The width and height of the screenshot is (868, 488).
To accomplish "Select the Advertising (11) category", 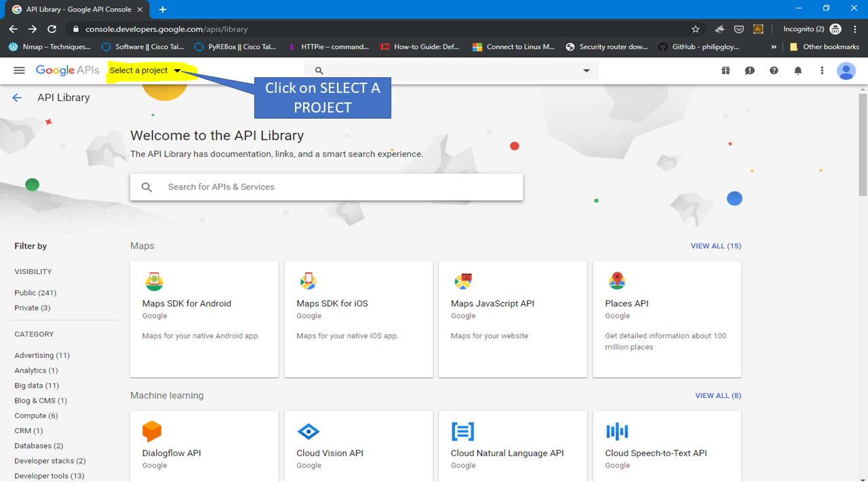I will [x=42, y=355].
